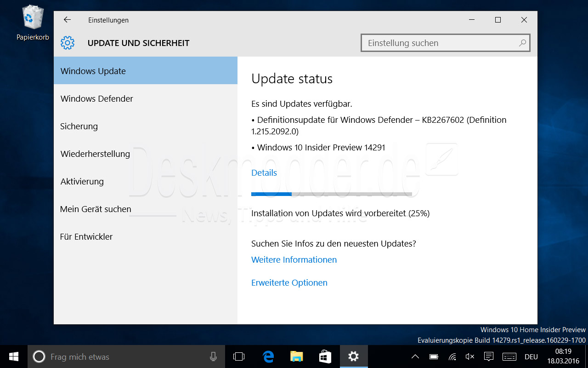Screen dimensions: 588x368
Task: Click the Settings gear taskbar button
Action: click(354, 356)
